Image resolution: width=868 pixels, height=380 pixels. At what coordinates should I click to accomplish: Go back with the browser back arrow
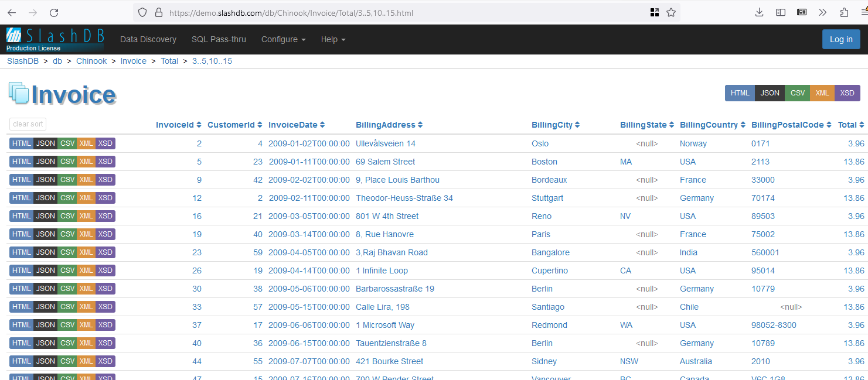pyautogui.click(x=12, y=12)
